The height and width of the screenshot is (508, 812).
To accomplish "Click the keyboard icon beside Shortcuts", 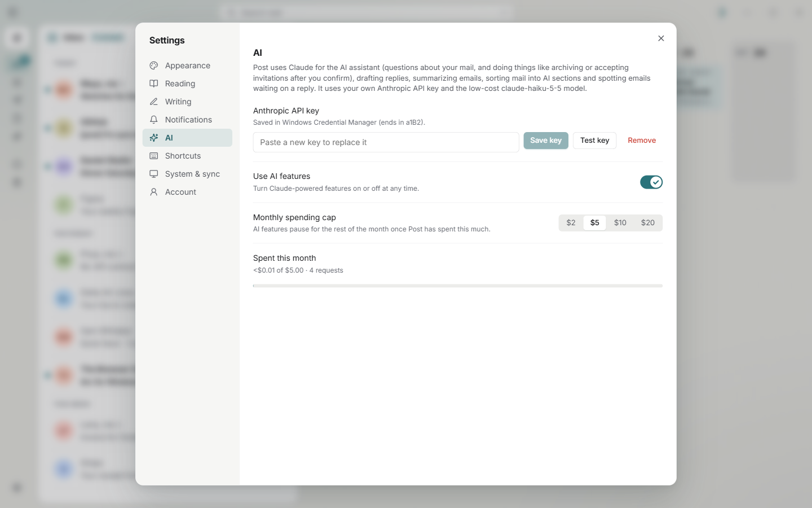I will [x=153, y=156].
